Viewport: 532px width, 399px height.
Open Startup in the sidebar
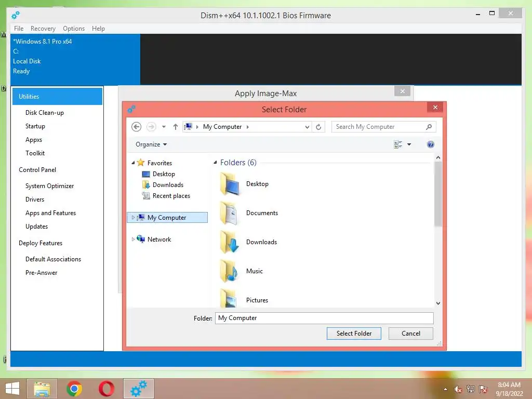click(x=35, y=126)
